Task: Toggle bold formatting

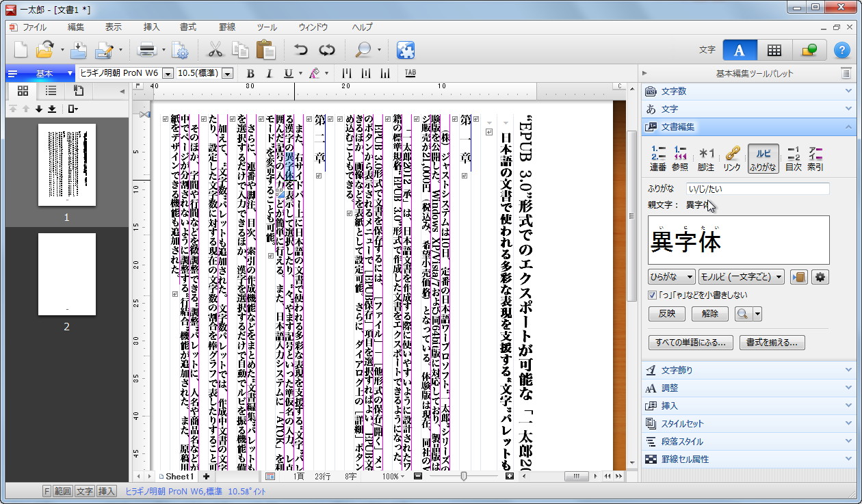Action: [250, 73]
